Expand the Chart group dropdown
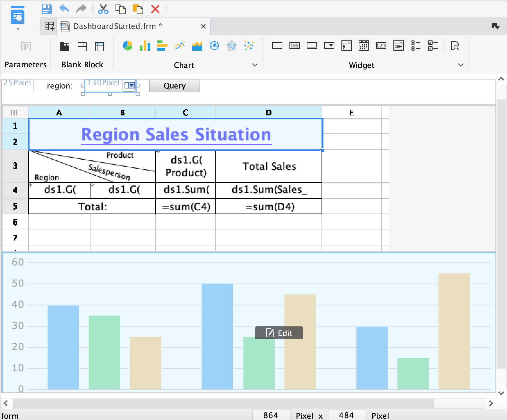 [255, 65]
